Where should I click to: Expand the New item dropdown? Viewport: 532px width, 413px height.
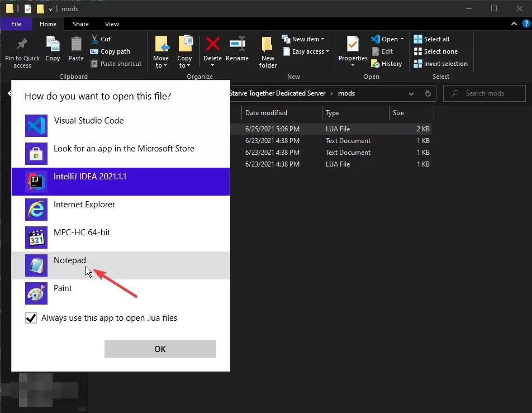tap(322, 39)
